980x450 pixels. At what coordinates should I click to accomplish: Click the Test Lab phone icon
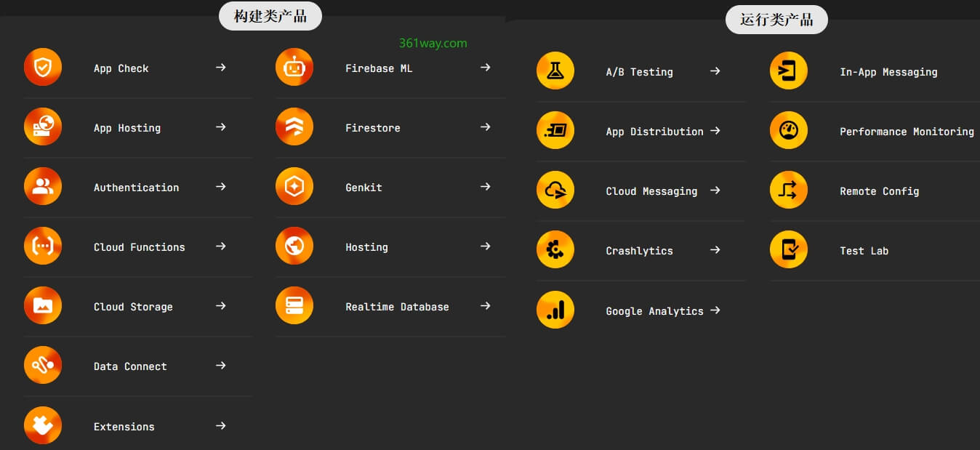coord(788,249)
